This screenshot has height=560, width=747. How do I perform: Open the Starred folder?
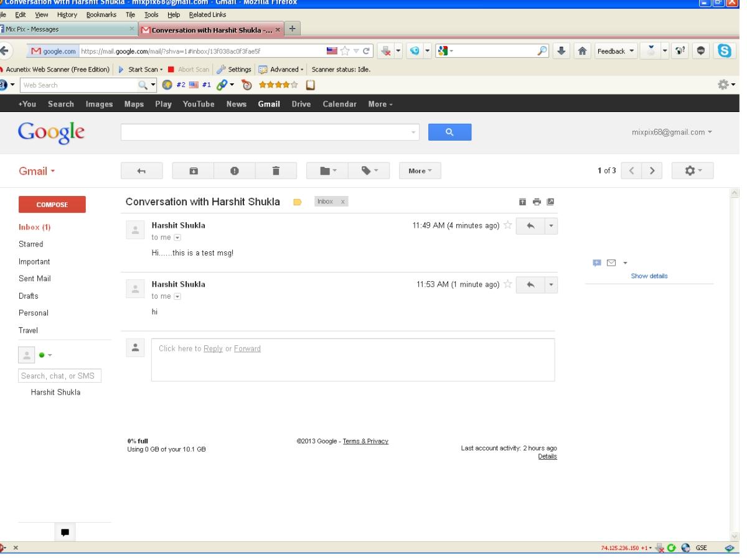pyautogui.click(x=31, y=245)
